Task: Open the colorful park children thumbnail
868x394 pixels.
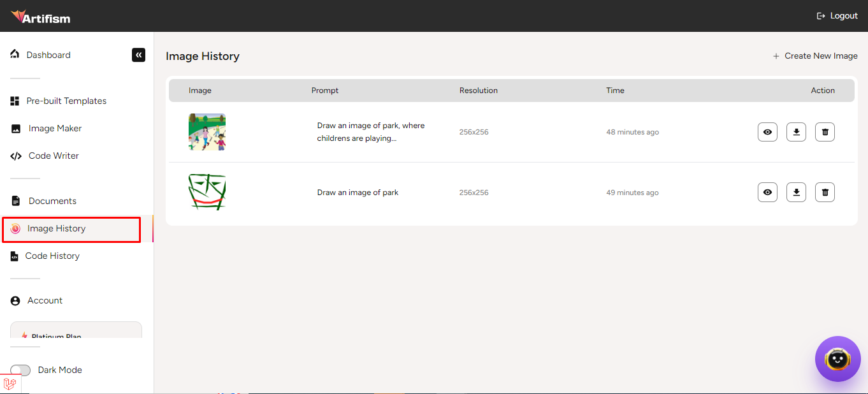Action: pyautogui.click(x=207, y=132)
